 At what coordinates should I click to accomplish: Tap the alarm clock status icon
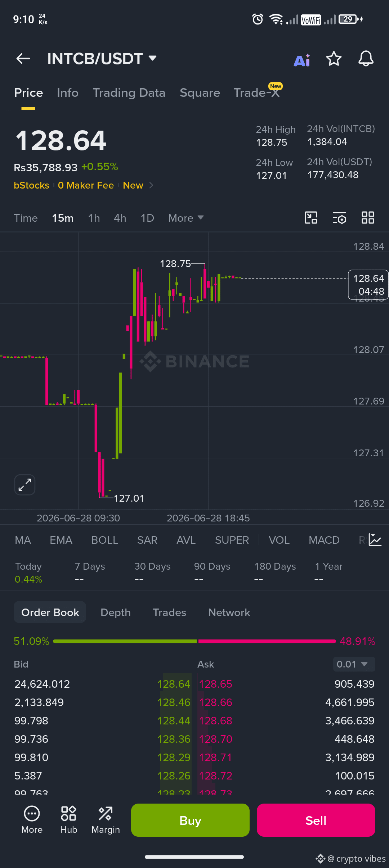(x=258, y=19)
